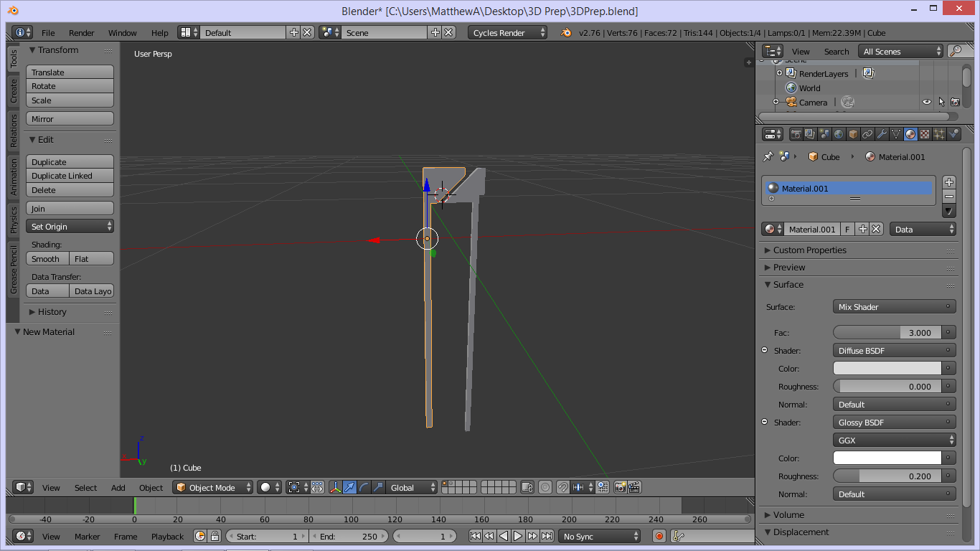Toggle the 3D manipulator axes widget
This screenshot has width=980, height=551.
pyautogui.click(x=335, y=487)
